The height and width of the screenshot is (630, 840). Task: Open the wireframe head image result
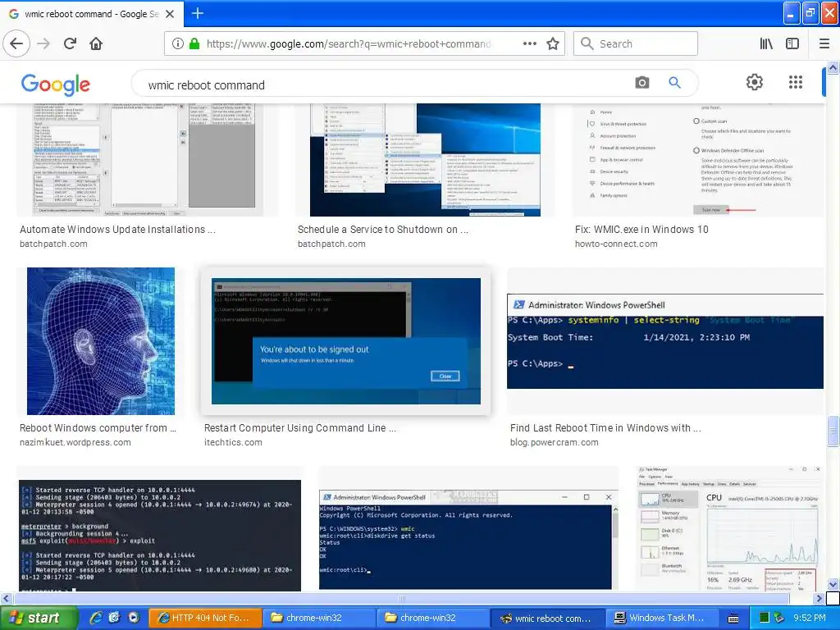[101, 341]
